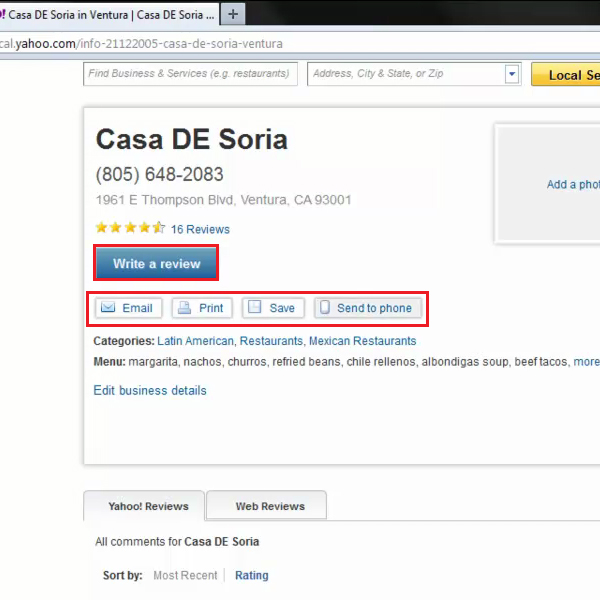Image resolution: width=600 pixels, height=600 pixels.
Task: Open the Mexican Restaurants category link
Action: 362,341
